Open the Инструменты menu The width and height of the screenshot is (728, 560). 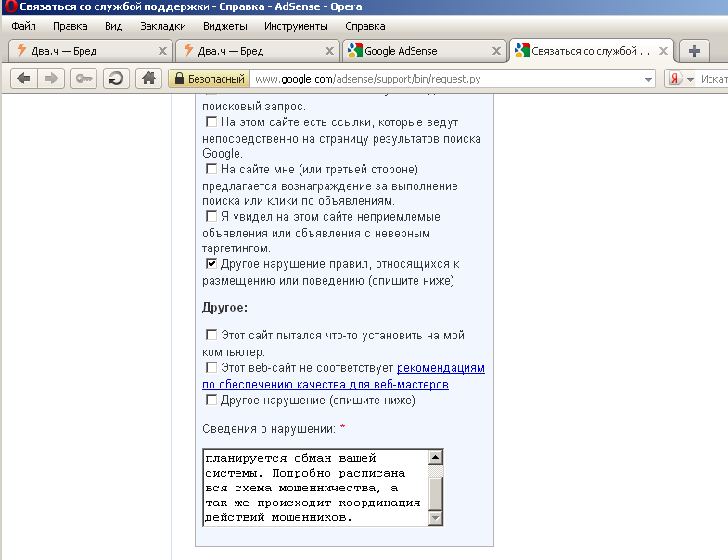pos(296,26)
